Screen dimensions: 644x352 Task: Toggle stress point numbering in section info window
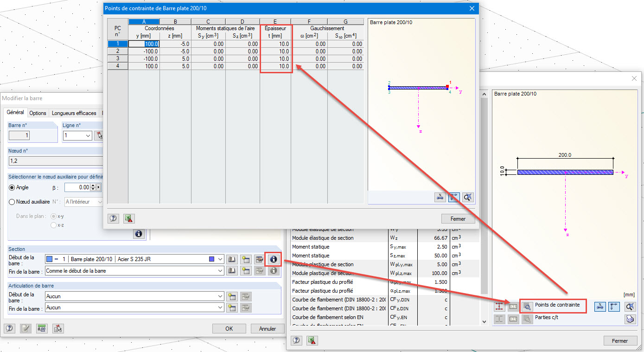tap(512, 306)
